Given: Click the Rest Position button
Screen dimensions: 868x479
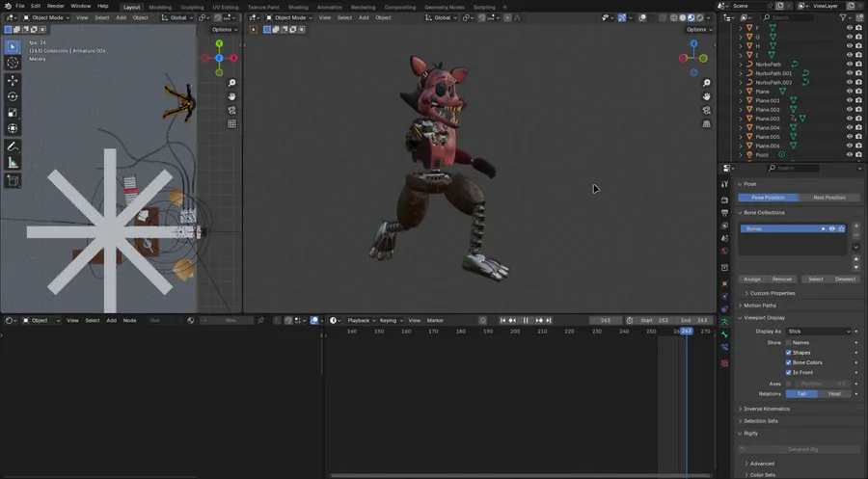Looking at the screenshot, I should pyautogui.click(x=829, y=198).
